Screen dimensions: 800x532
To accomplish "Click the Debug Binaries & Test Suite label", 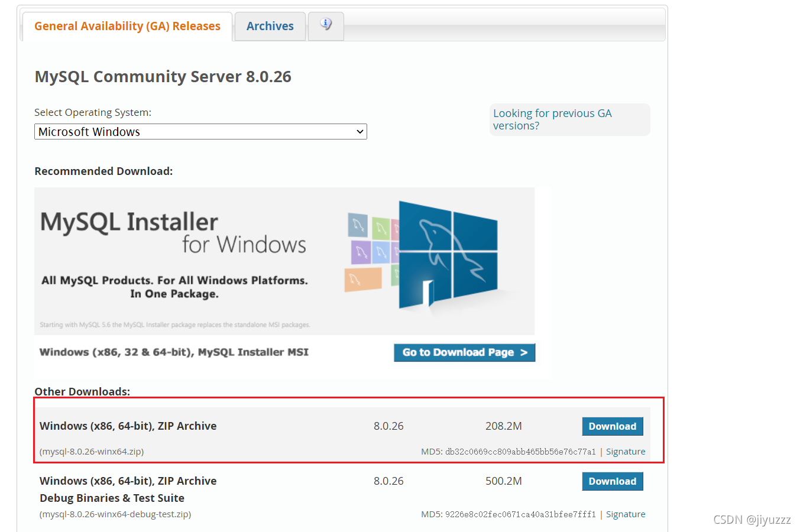I will [112, 498].
